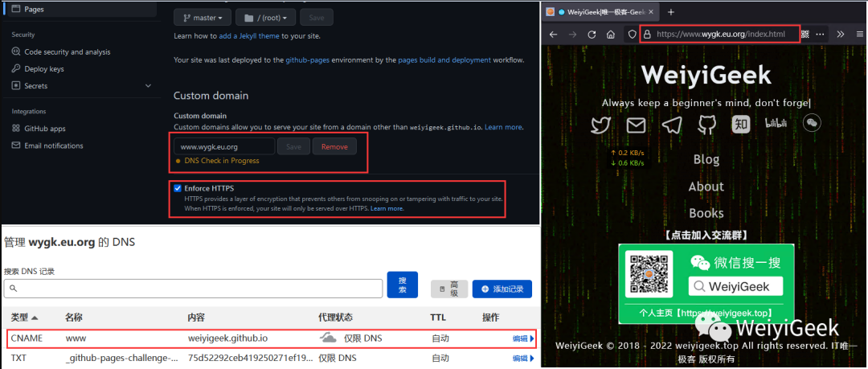This screenshot has height=369, width=868.
Task: Click the bilibili icon
Action: tap(776, 123)
